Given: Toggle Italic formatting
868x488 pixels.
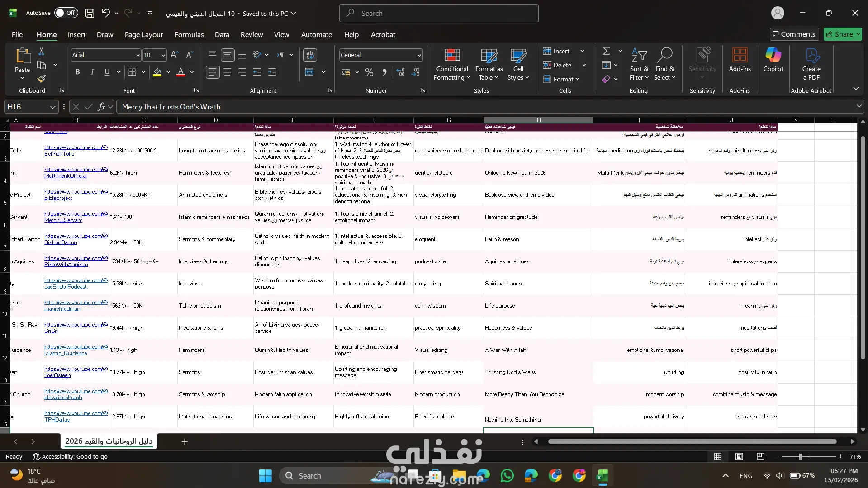Looking at the screenshot, I should point(92,72).
